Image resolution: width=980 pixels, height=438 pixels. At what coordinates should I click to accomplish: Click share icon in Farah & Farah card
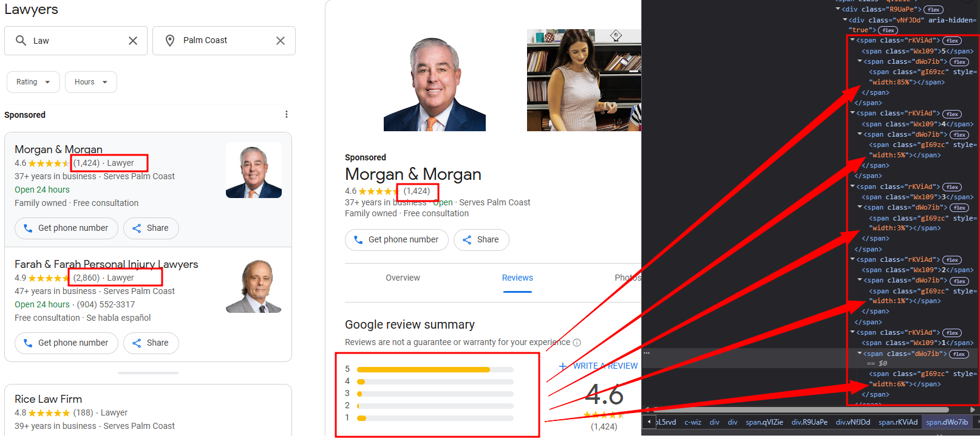pyautogui.click(x=137, y=343)
